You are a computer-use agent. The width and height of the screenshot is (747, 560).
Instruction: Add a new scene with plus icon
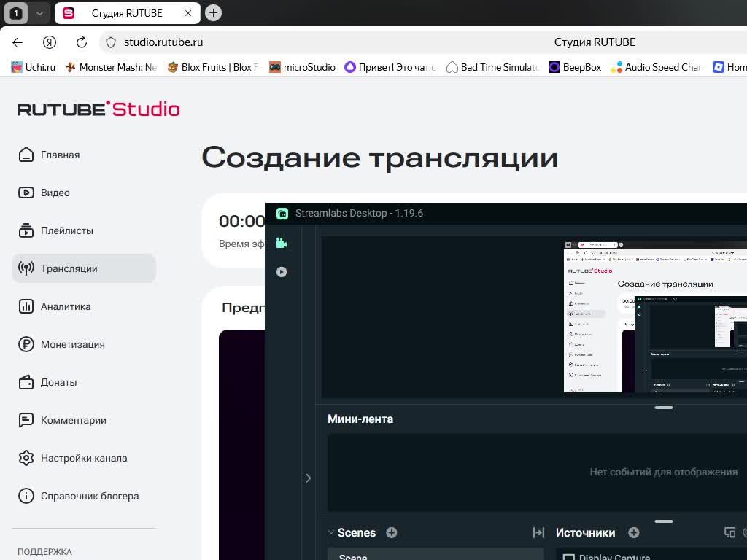click(392, 533)
